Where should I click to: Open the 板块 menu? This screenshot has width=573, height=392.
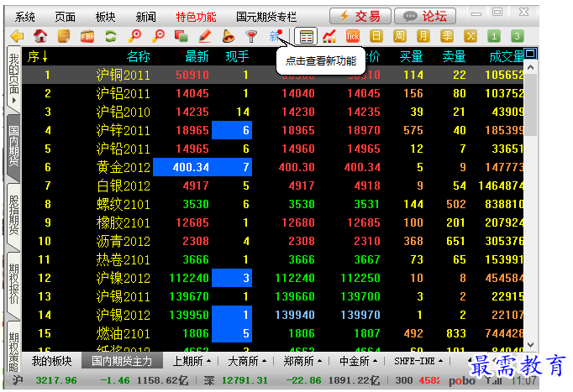click(106, 16)
